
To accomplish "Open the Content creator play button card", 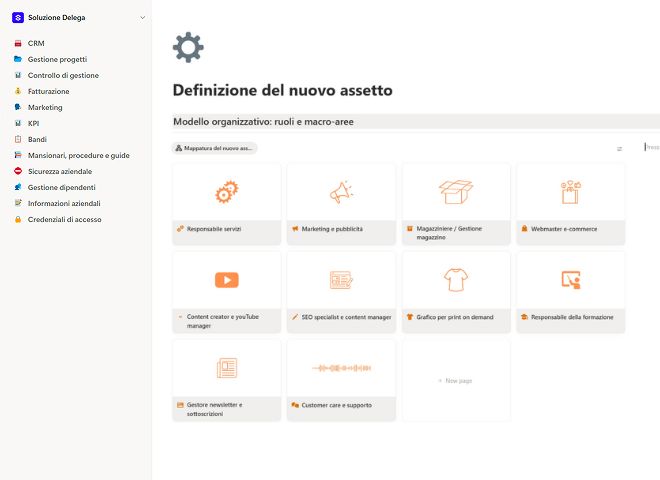I will (227, 280).
